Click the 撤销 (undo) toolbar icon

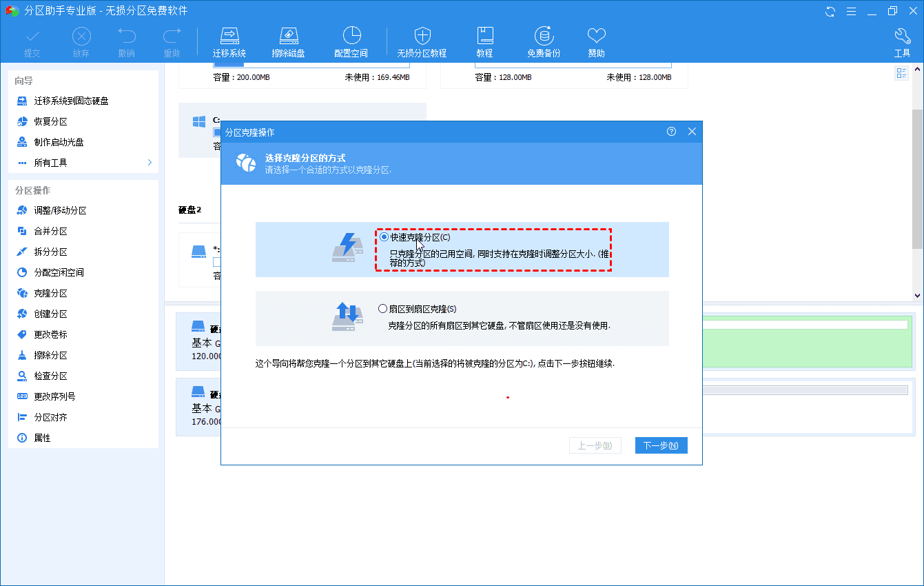(126, 43)
